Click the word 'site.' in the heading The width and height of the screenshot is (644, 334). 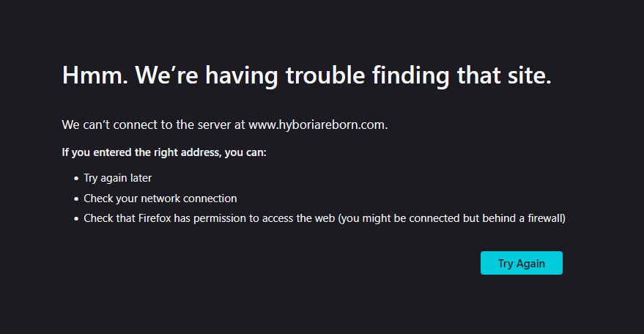[530, 75]
